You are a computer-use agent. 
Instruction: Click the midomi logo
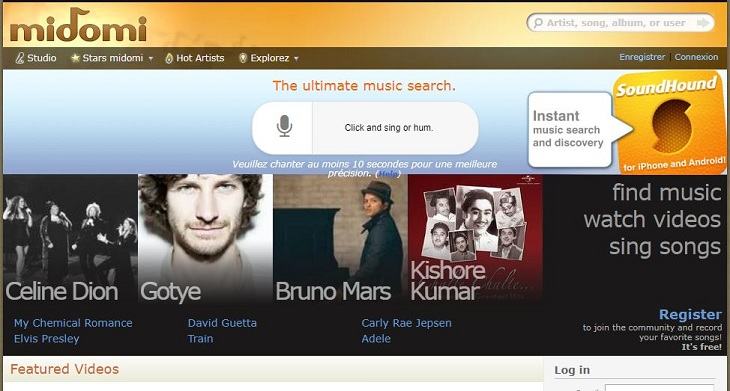(78, 26)
